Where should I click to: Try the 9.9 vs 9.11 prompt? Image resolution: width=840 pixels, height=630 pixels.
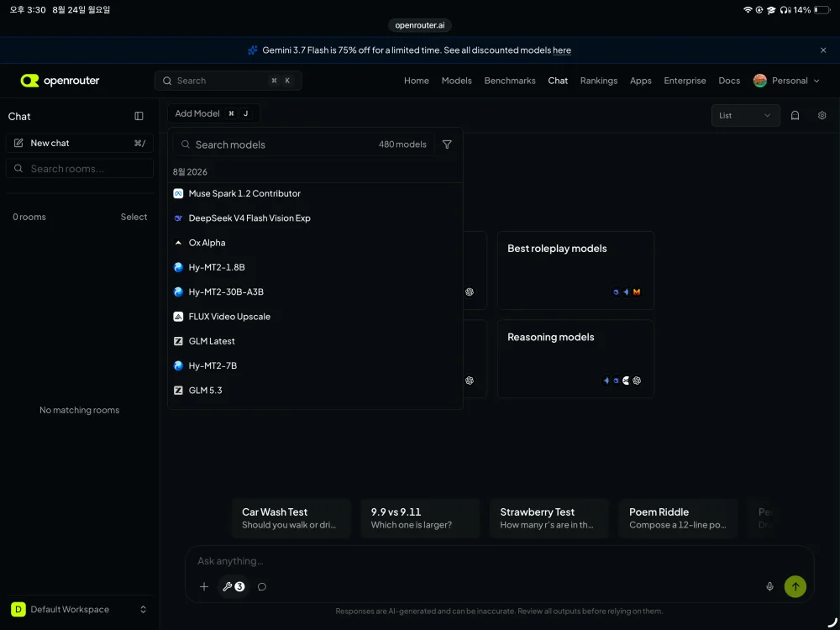[x=420, y=518]
